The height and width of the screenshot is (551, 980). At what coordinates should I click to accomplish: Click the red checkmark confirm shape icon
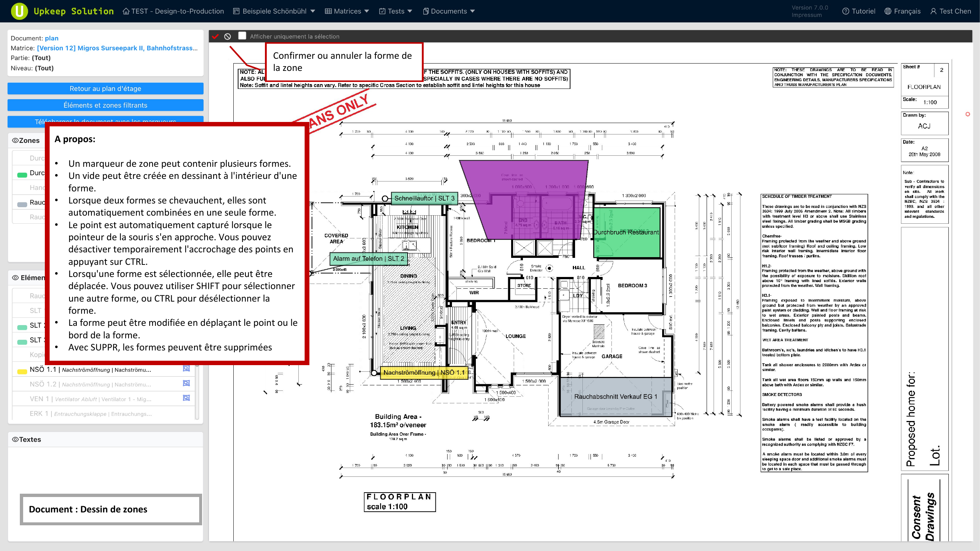click(x=215, y=36)
